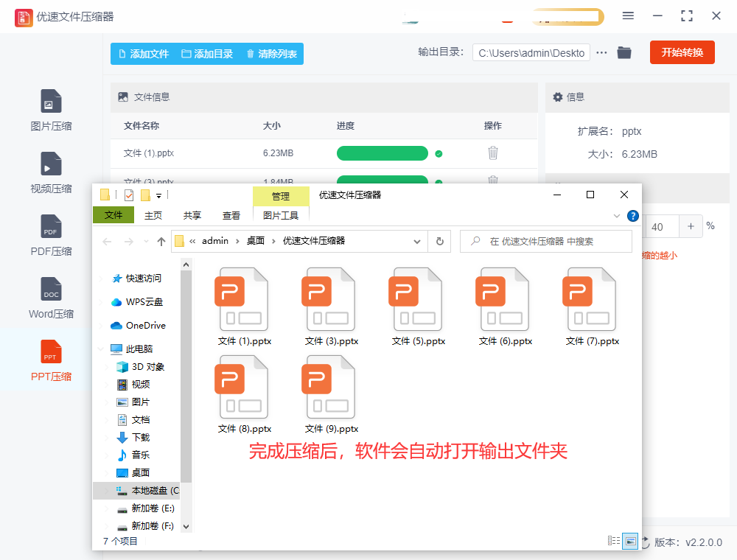
Task: Click the three-dot browse output directory button
Action: 601,52
